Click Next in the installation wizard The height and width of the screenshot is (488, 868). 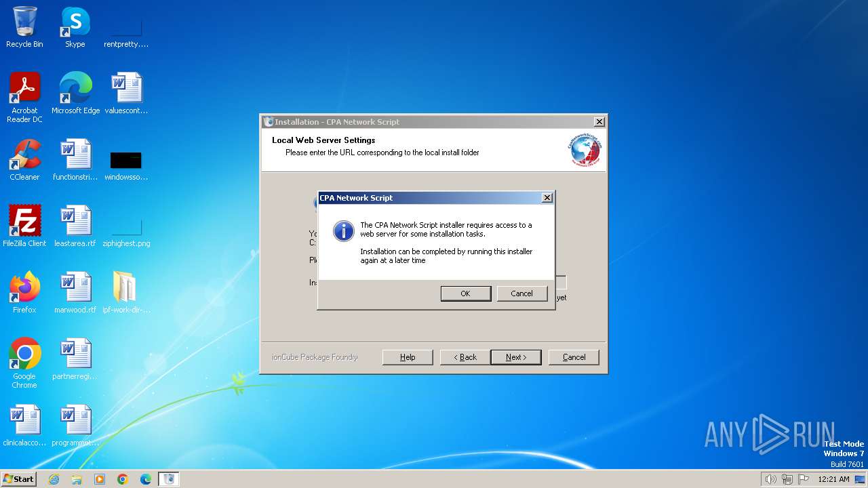point(515,357)
